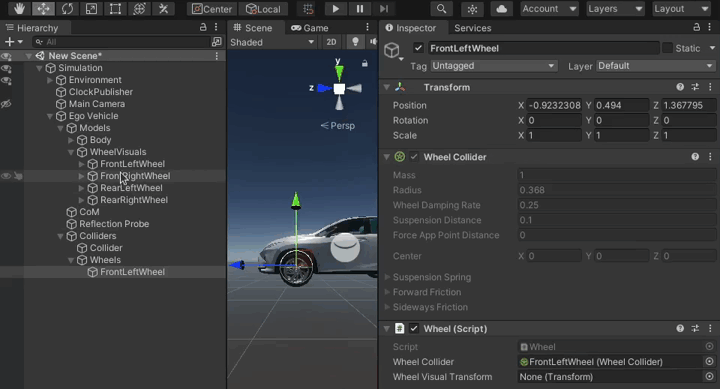
Task: Lock the Inspector panel
Action: [697, 28]
